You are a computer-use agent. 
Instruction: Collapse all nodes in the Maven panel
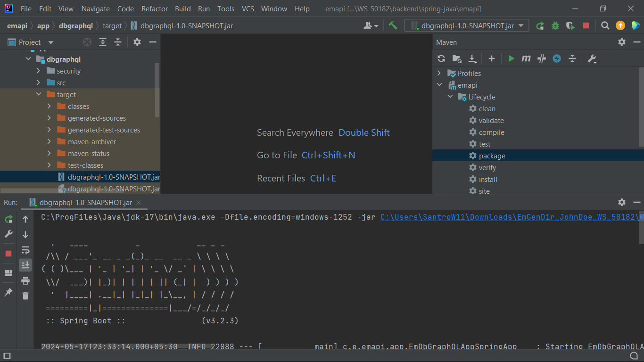point(572,58)
